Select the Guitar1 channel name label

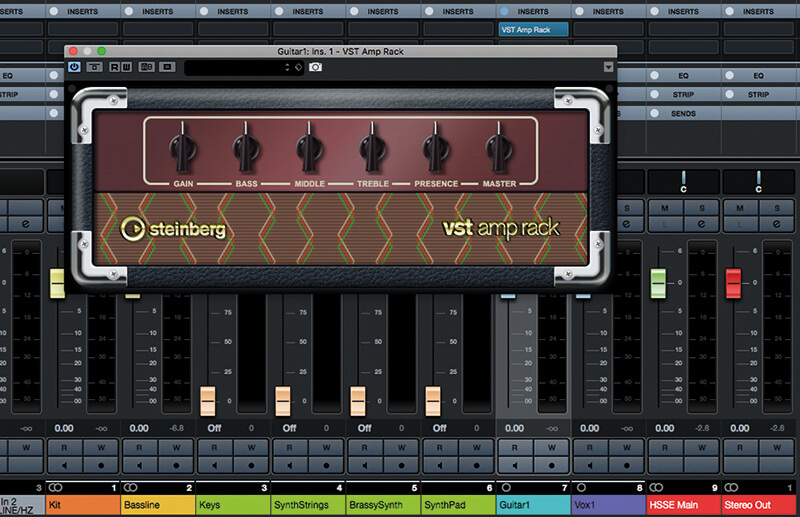pyautogui.click(x=533, y=505)
